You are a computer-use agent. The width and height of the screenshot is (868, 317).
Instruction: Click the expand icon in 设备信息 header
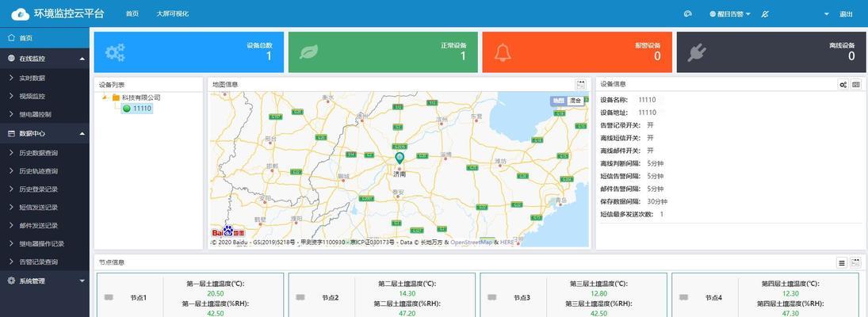[x=856, y=85]
